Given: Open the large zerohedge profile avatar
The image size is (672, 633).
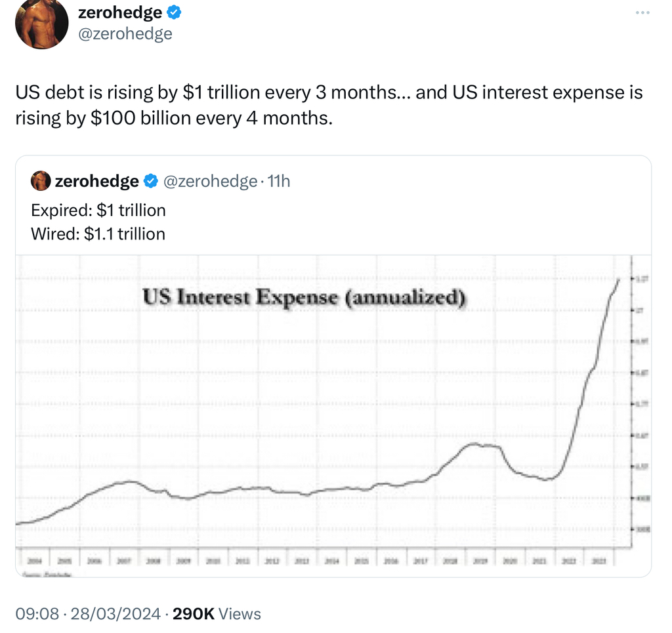Looking at the screenshot, I should coord(41,25).
